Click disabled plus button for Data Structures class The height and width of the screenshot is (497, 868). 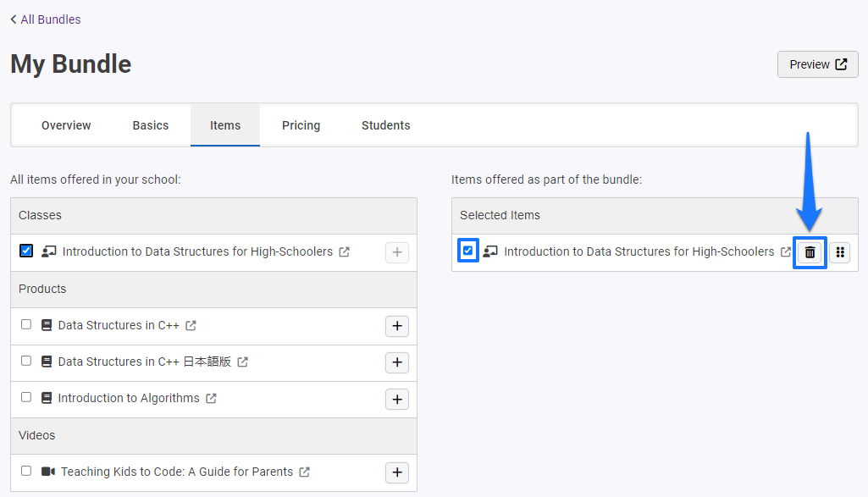[397, 252]
